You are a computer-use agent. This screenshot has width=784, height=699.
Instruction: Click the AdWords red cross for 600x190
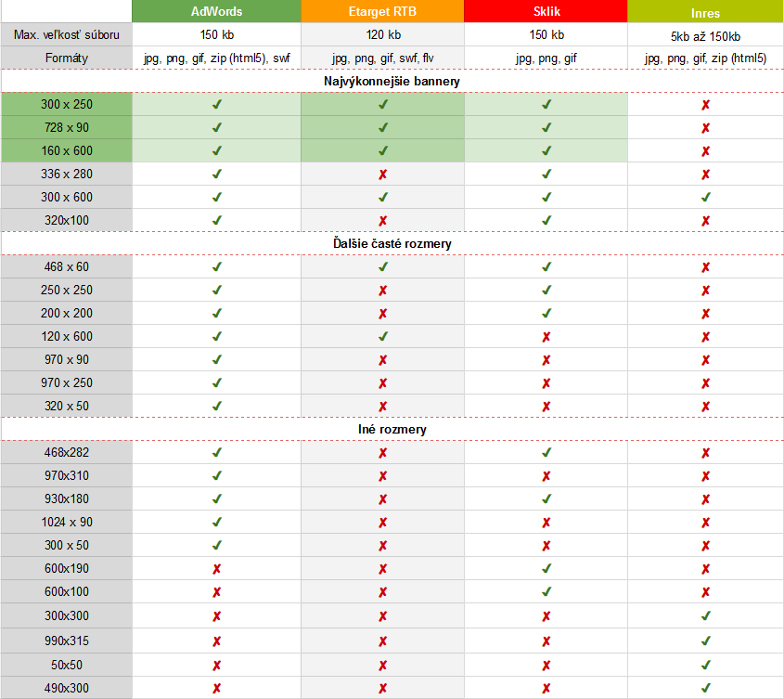tap(216, 569)
